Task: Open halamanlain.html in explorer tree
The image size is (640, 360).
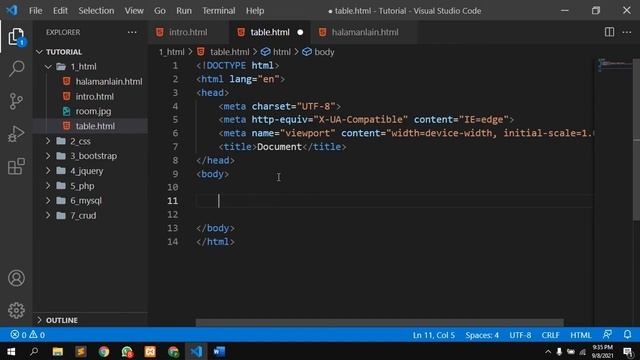Action: pyautogui.click(x=109, y=82)
